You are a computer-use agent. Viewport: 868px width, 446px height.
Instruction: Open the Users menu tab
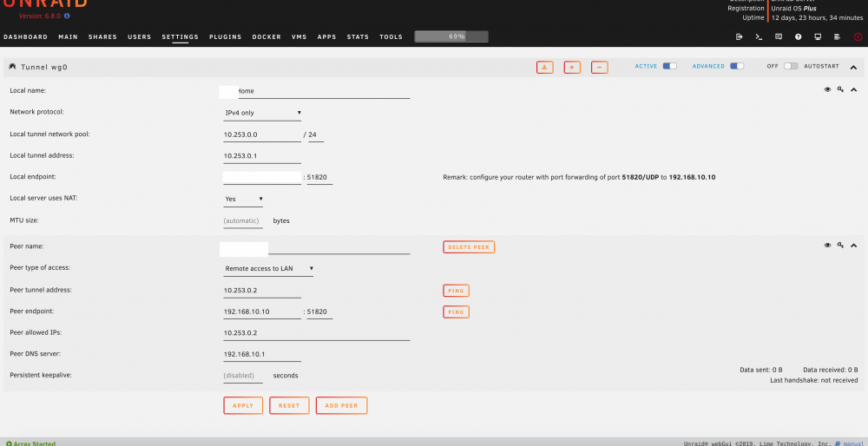click(x=140, y=37)
